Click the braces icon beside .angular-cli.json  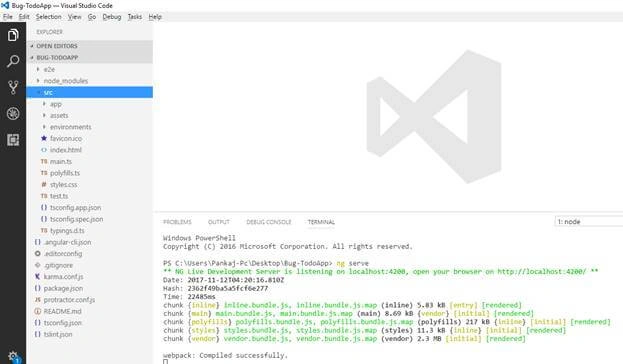click(x=37, y=242)
